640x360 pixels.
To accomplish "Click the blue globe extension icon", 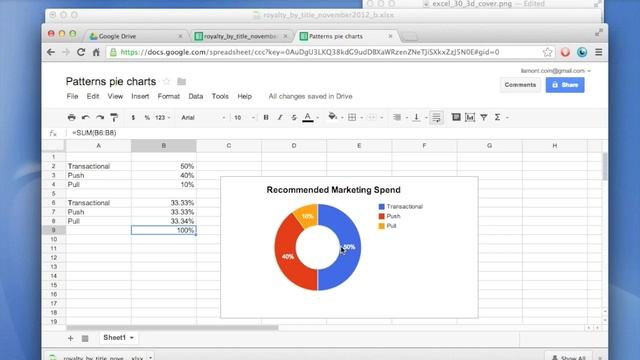I will coord(582,52).
